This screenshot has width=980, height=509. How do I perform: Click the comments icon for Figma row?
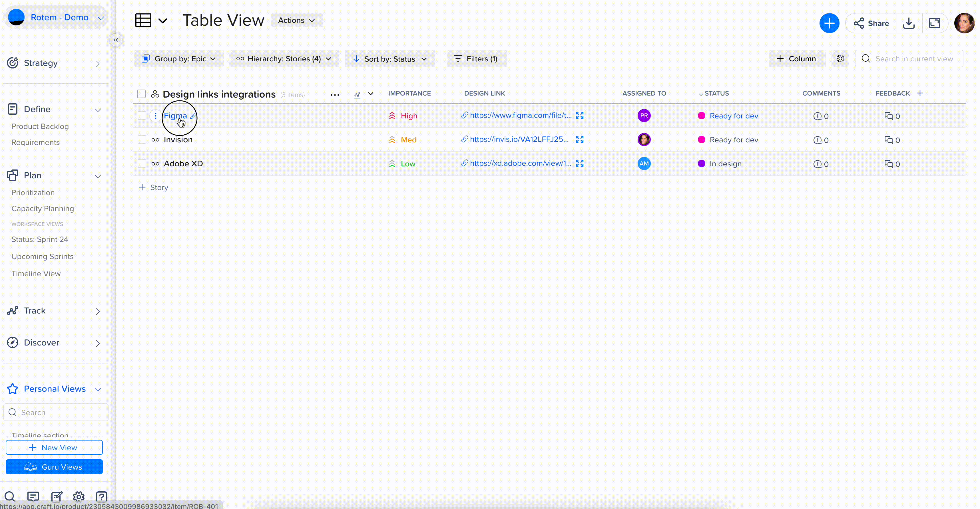pyautogui.click(x=817, y=116)
